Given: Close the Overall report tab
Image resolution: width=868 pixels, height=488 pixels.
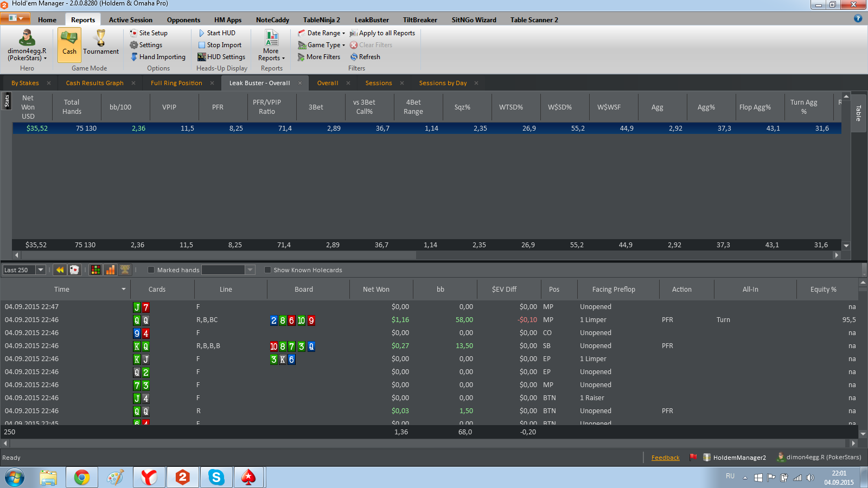Looking at the screenshot, I should 348,83.
